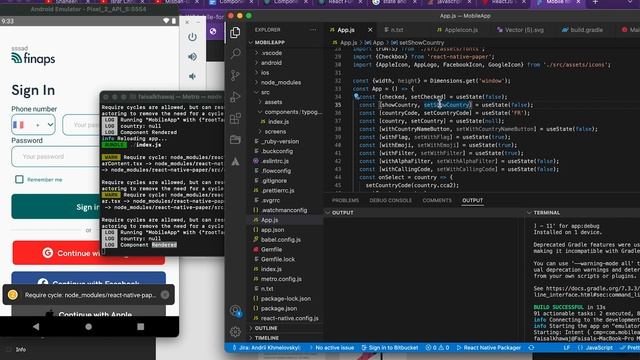This screenshot has width=640, height=360.
Task: Open Source Control view in activity bar
Action: (x=236, y=75)
